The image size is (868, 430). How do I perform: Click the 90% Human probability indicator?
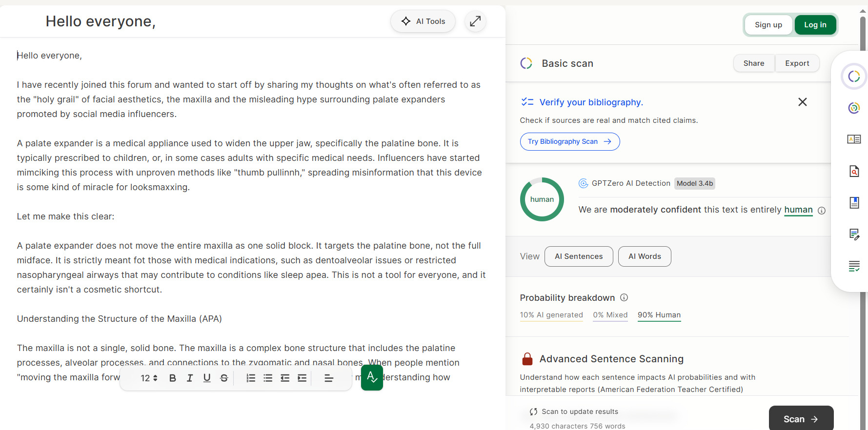point(659,315)
